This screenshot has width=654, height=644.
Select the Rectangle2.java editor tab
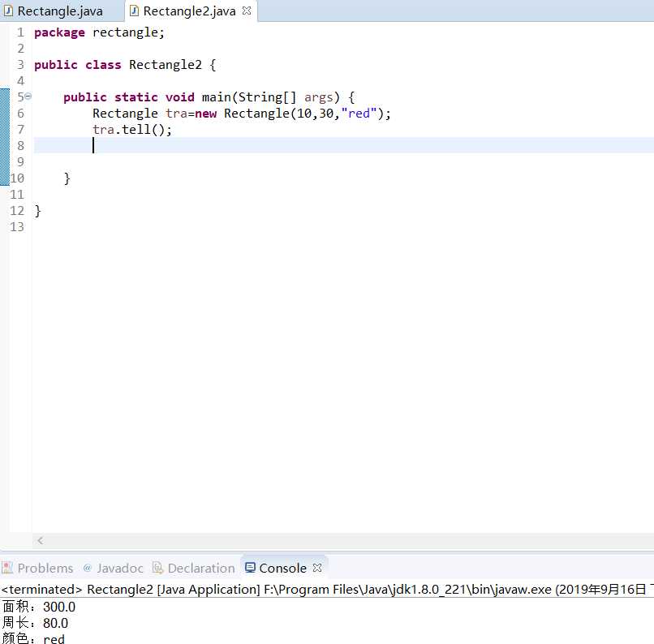[x=189, y=11]
